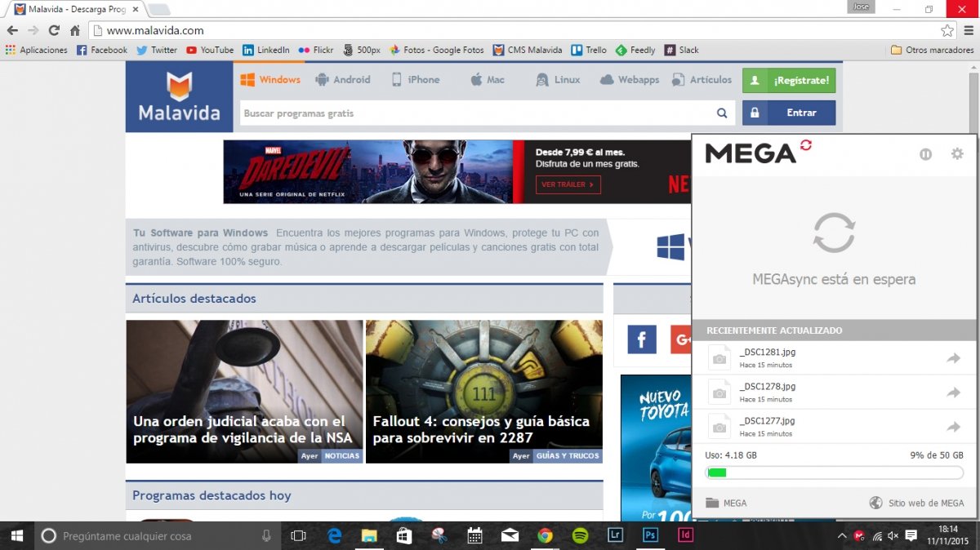Click VER TRÁILER in Daredevil ad
Image resolution: width=980 pixels, height=550 pixels.
(x=568, y=184)
